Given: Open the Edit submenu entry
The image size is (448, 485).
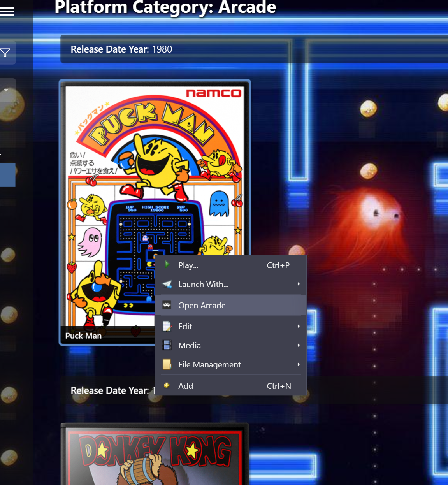Looking at the screenshot, I should click(231, 327).
